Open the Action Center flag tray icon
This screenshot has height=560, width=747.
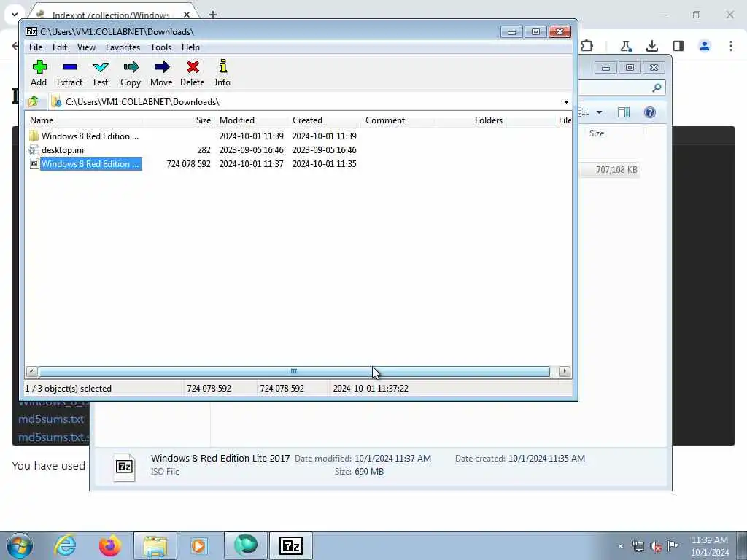(673, 545)
